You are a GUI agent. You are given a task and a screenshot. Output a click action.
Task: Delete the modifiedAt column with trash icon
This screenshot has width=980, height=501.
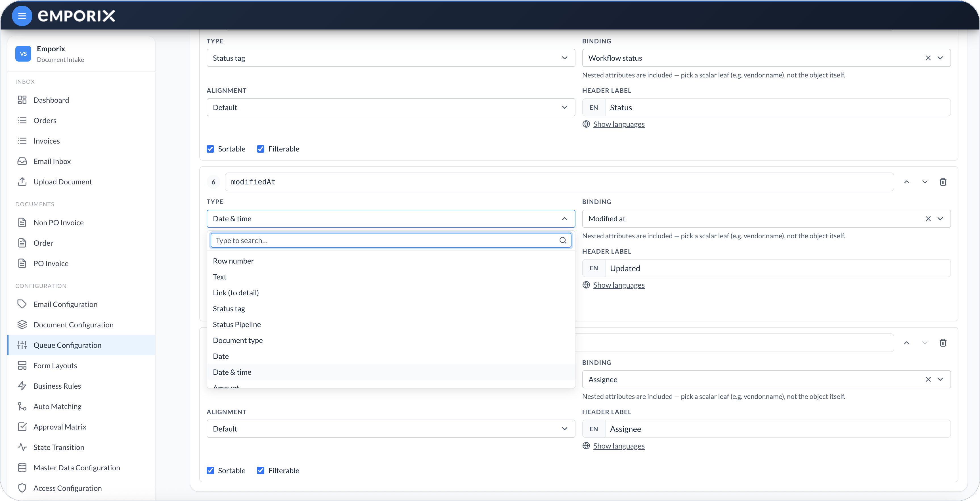[x=943, y=182]
